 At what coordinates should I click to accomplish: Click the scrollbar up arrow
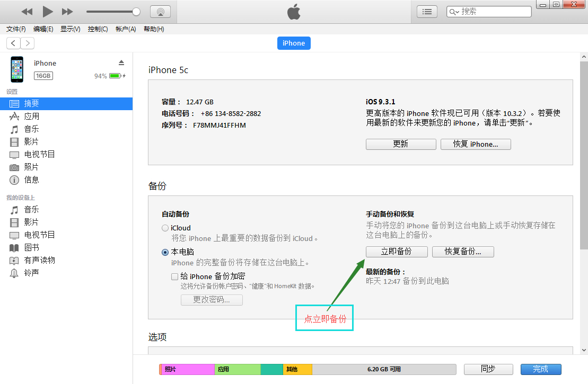pos(584,57)
